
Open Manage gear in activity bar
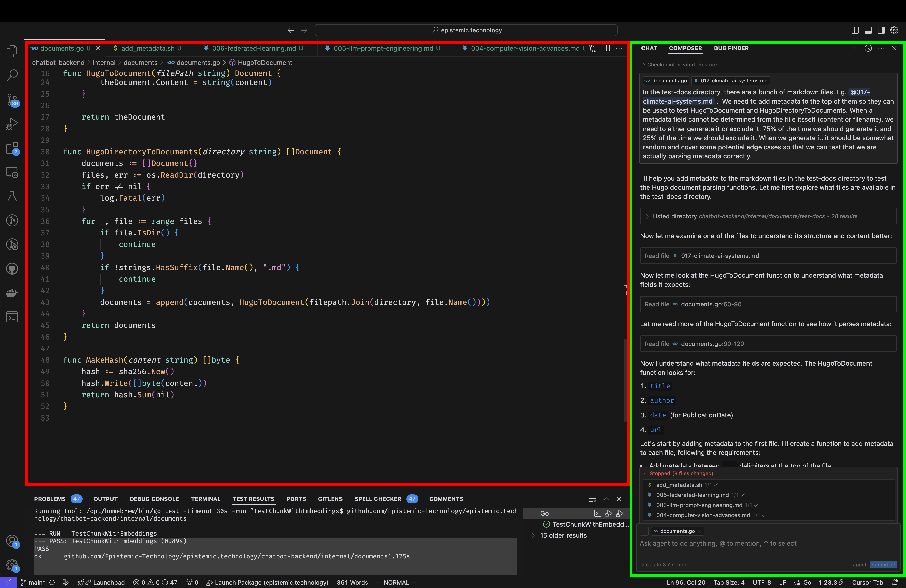point(12,565)
